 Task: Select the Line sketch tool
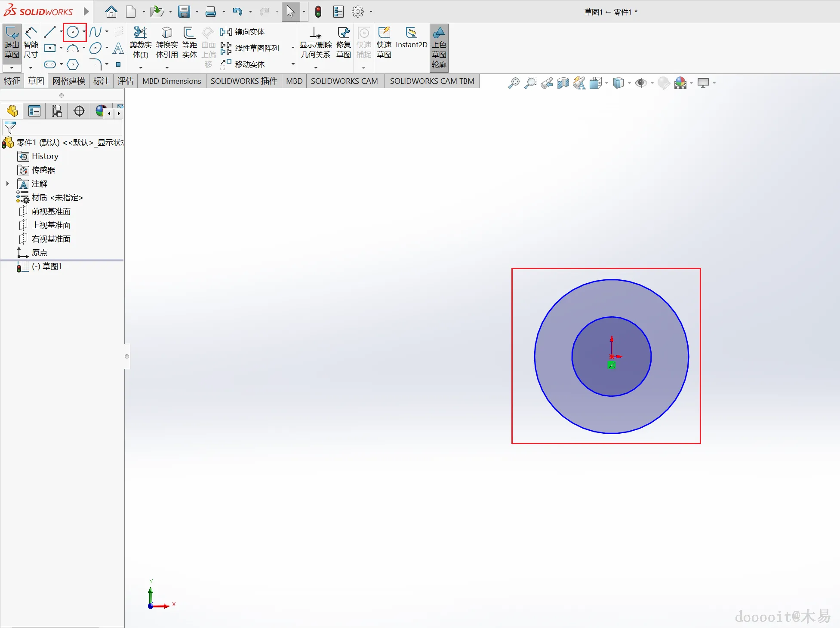[50, 32]
